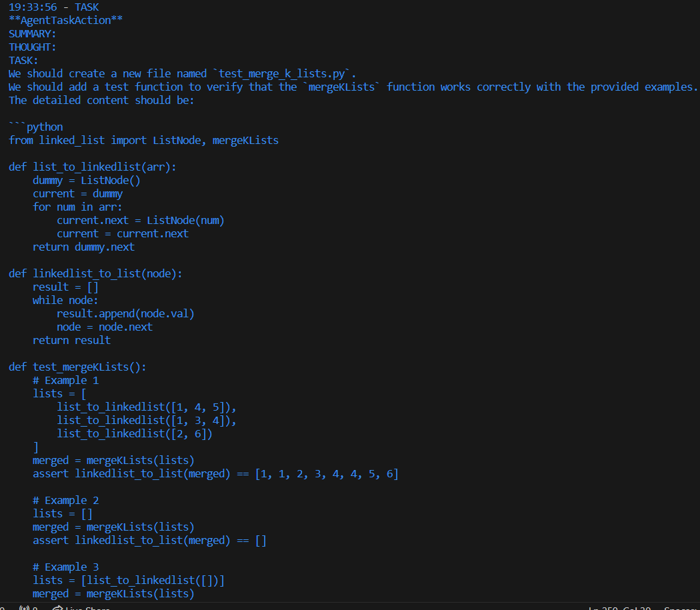Click the 'node = node.next' line

point(105,327)
